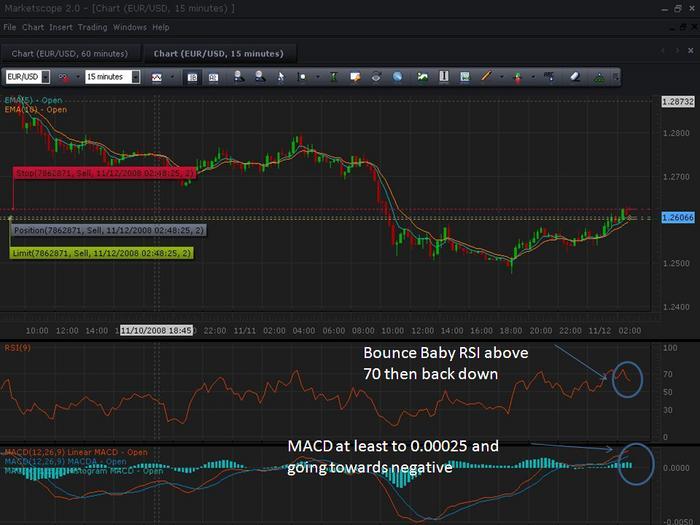Image resolution: width=700 pixels, height=525 pixels.
Task: Expand the pencil line tool dropdown arrow
Action: pos(501,77)
